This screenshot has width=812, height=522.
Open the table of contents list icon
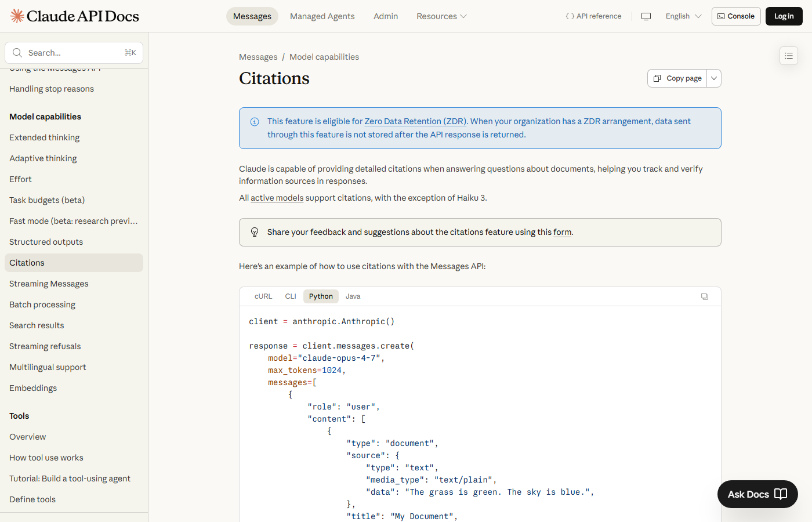click(789, 56)
